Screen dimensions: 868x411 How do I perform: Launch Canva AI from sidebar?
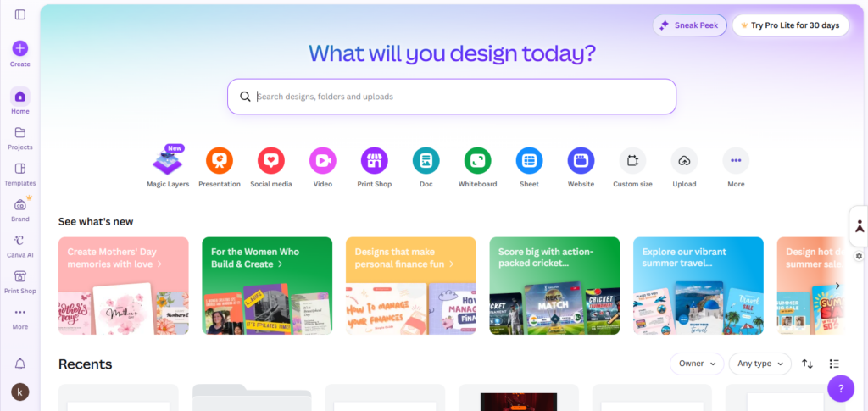click(x=20, y=246)
